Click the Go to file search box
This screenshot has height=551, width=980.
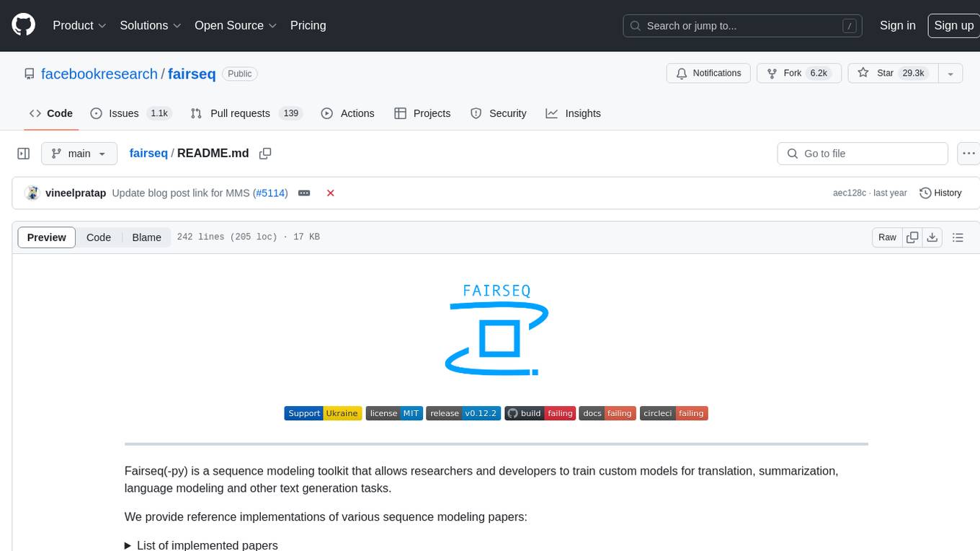tap(863, 154)
